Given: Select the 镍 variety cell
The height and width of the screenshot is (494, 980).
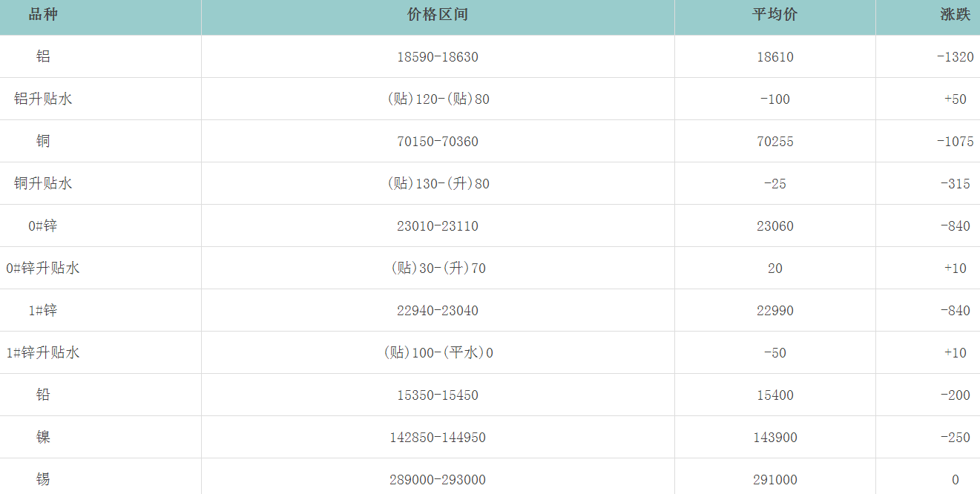Looking at the screenshot, I should (43, 437).
